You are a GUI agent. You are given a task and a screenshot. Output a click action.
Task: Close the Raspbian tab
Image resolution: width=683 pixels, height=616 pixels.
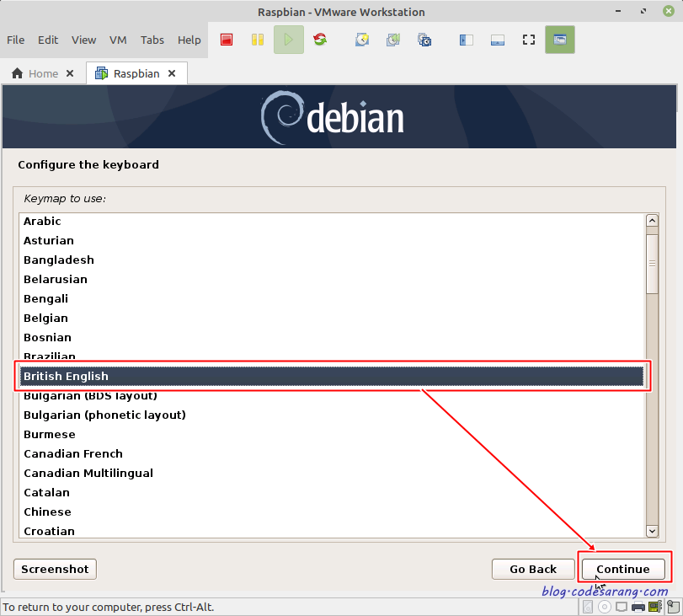coord(172,73)
